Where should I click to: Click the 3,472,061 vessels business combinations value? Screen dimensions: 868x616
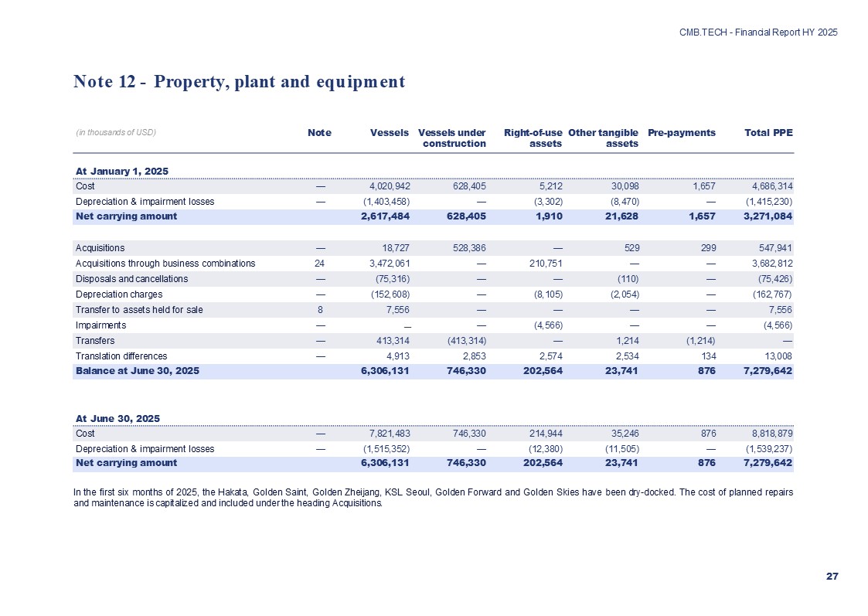[x=384, y=264]
